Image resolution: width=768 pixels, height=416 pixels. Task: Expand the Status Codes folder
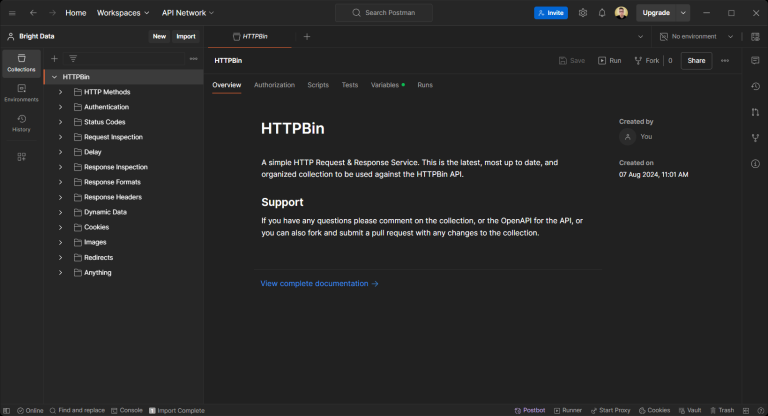coord(60,122)
